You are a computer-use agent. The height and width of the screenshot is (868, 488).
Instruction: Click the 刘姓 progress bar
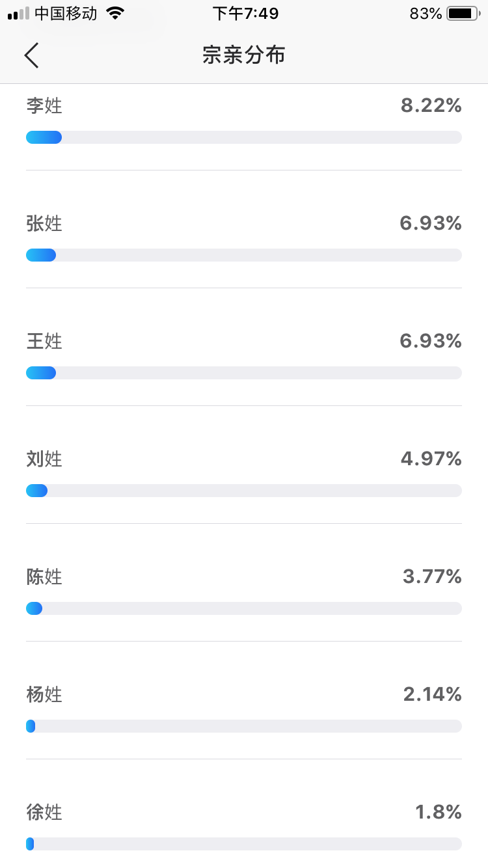click(244, 491)
